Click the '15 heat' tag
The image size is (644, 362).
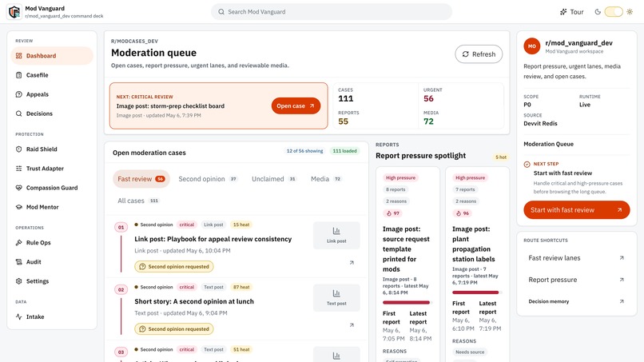click(241, 225)
